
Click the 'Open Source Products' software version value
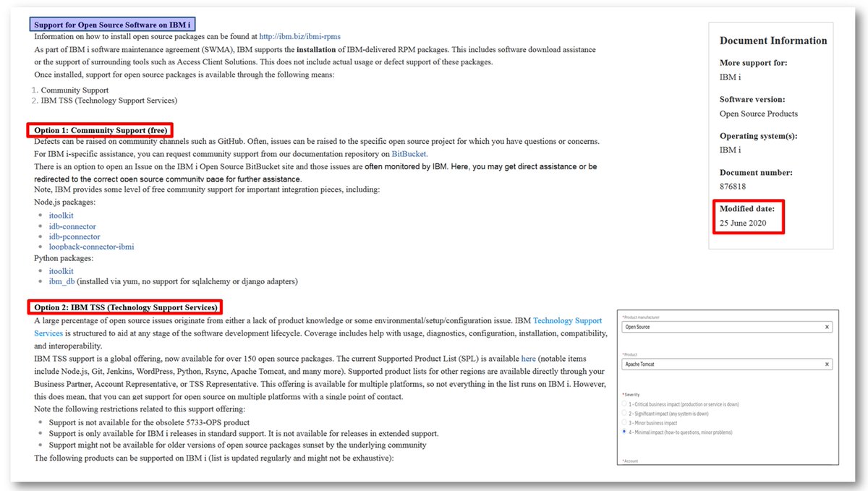[759, 114]
